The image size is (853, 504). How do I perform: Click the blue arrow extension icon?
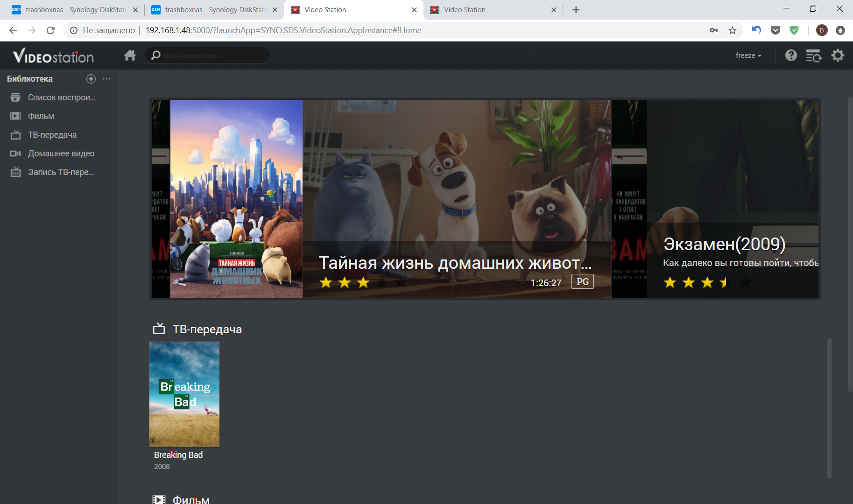click(756, 30)
